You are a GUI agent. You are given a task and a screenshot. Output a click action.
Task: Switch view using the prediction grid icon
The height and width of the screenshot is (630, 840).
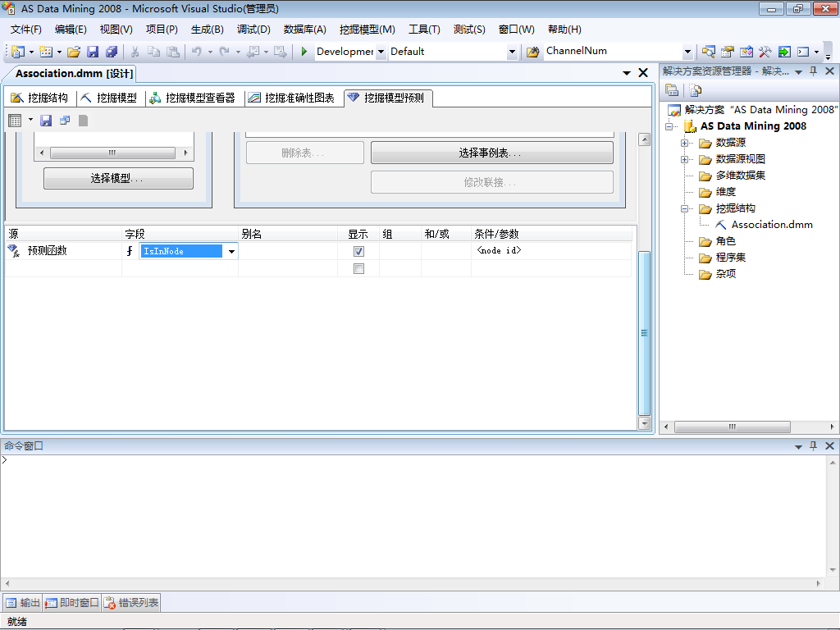click(x=15, y=121)
